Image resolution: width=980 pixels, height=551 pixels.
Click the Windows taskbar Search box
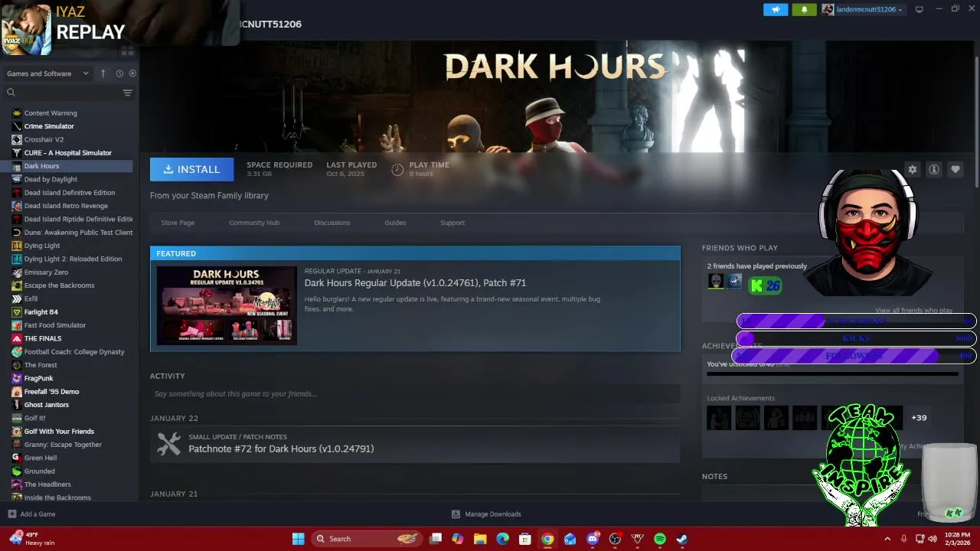click(x=368, y=539)
